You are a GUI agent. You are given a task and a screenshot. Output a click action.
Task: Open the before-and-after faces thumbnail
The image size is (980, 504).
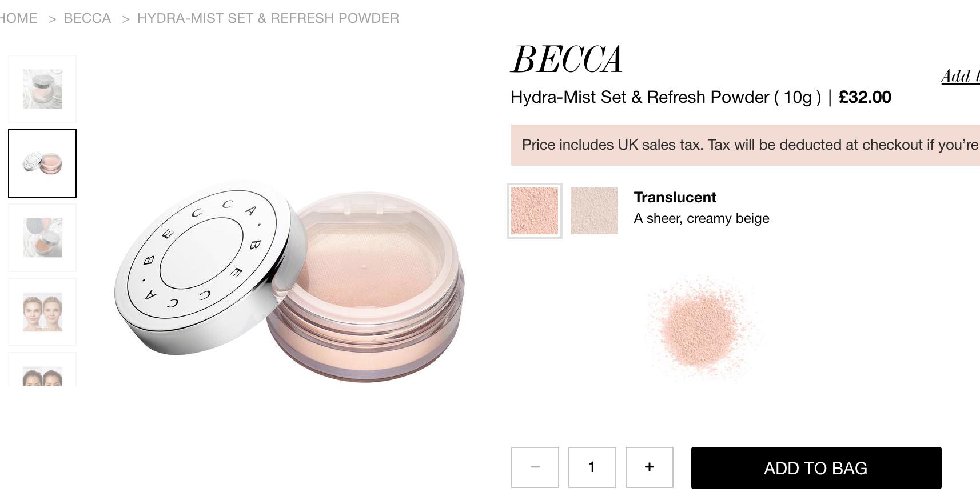(42, 312)
